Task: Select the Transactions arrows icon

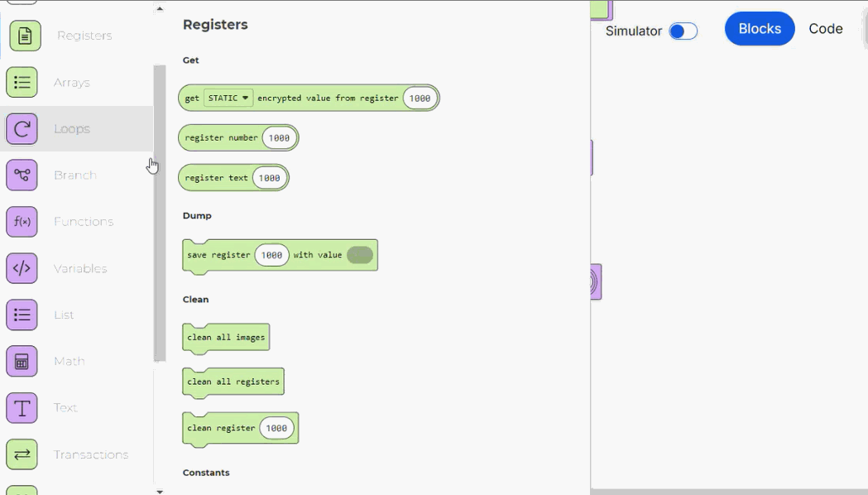Action: (22, 454)
